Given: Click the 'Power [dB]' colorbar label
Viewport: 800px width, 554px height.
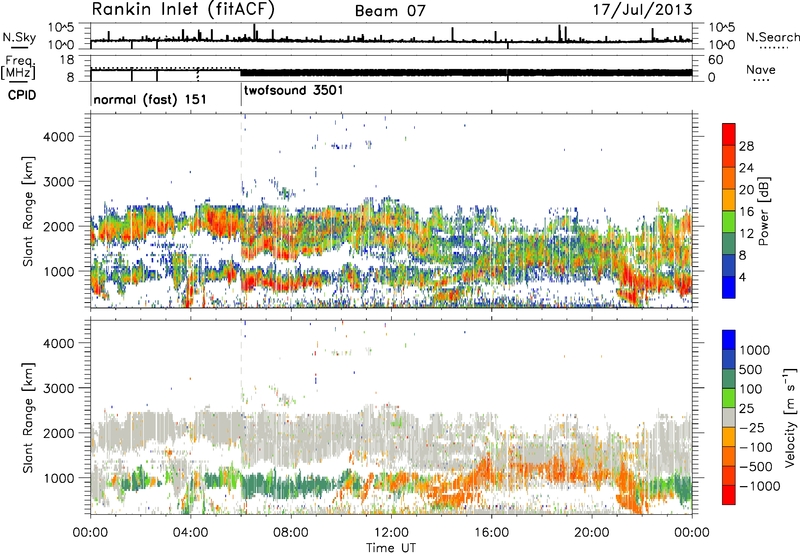Looking at the screenshot, I should point(763,211).
